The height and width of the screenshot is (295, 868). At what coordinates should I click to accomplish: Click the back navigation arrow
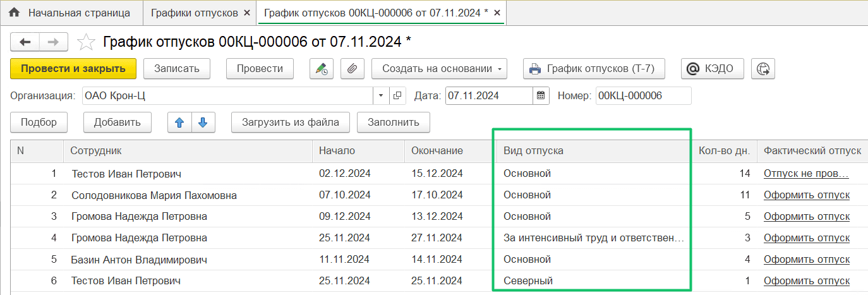[25, 42]
